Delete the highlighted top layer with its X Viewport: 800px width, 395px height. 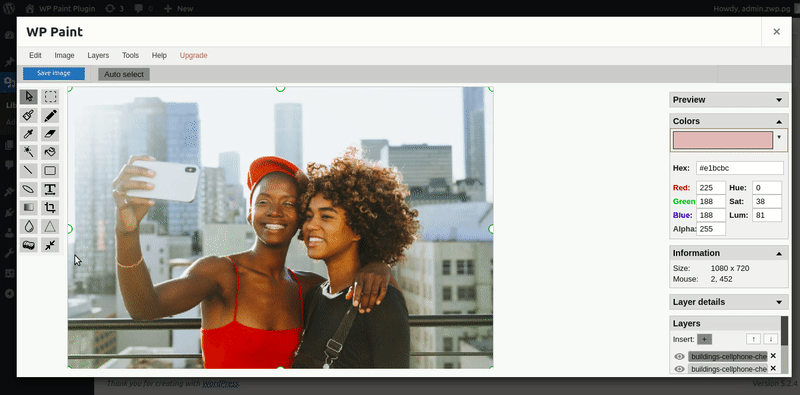(773, 356)
